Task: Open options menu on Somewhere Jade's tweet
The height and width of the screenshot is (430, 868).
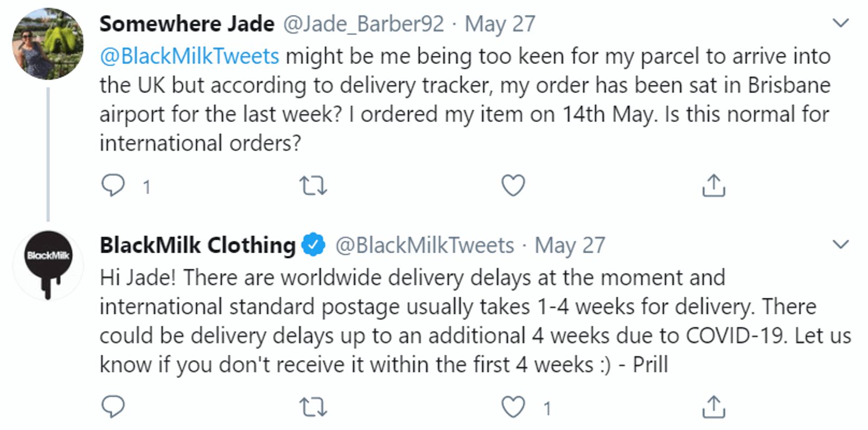Action: click(841, 22)
